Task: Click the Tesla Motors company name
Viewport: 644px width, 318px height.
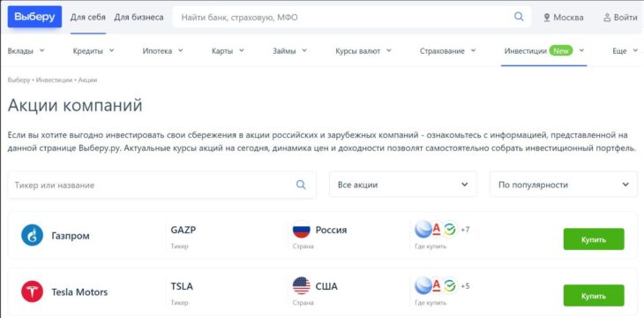Action: (79, 292)
